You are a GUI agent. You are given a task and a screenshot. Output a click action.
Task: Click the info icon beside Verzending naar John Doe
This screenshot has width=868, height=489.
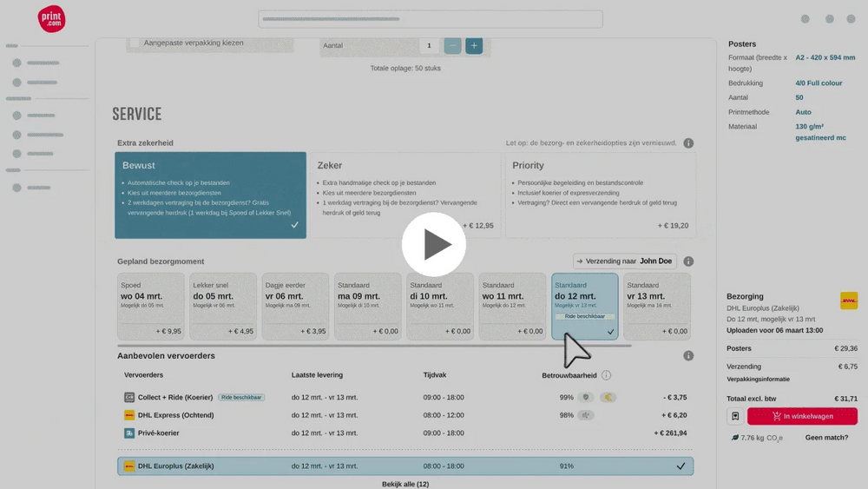[688, 261]
